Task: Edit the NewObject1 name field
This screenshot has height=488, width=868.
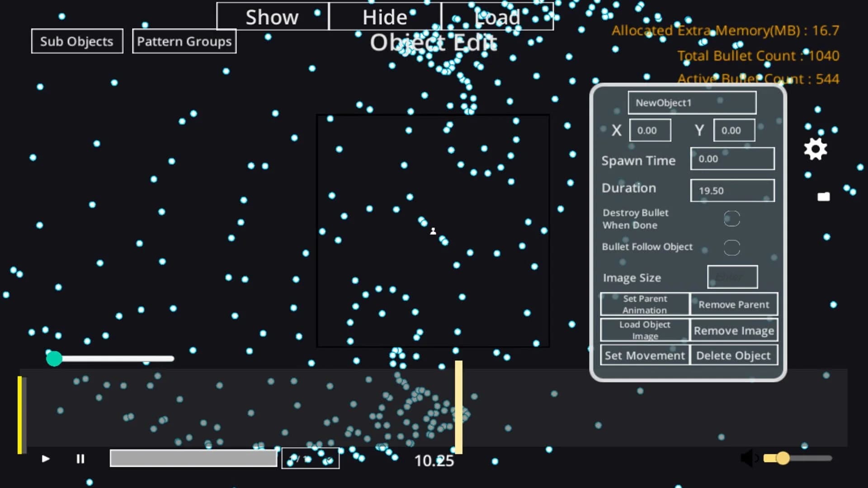Action: [692, 103]
